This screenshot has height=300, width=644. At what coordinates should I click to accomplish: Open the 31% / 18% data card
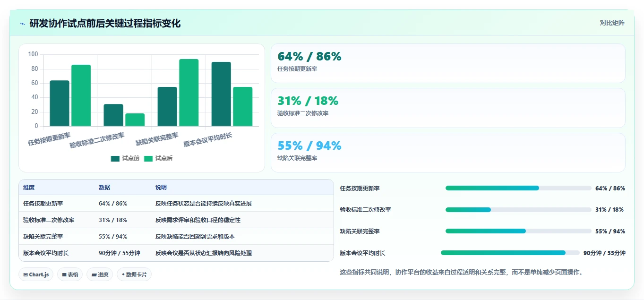click(x=448, y=108)
